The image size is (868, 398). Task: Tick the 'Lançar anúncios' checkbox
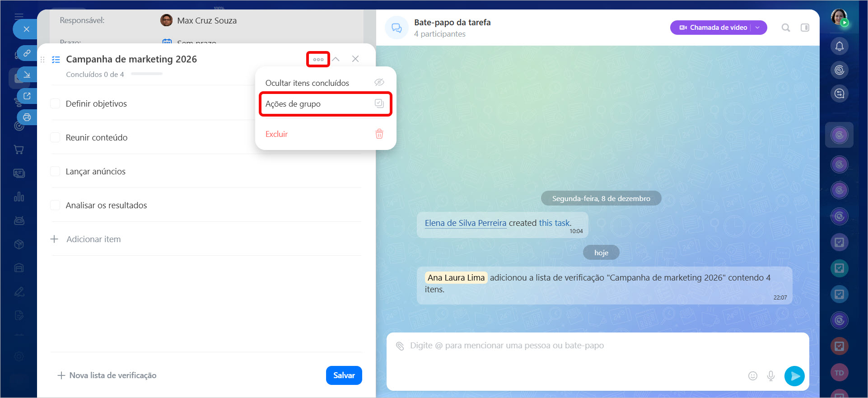(55, 171)
